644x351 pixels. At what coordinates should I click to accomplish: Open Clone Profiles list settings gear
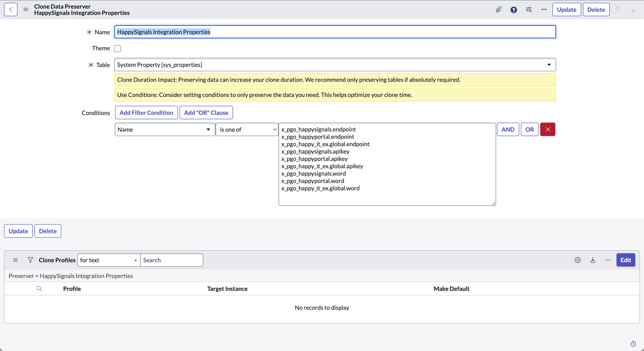tap(578, 260)
